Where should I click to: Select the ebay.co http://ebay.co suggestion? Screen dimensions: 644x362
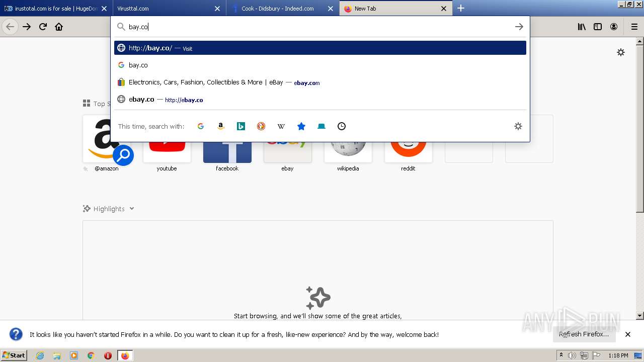pyautogui.click(x=320, y=99)
